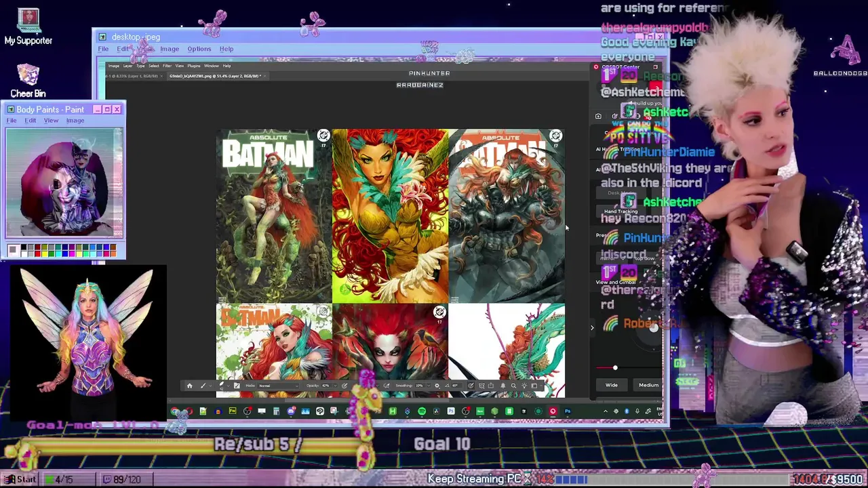The width and height of the screenshot is (868, 488).
Task: Open green H taskbar icon
Action: tap(393, 411)
